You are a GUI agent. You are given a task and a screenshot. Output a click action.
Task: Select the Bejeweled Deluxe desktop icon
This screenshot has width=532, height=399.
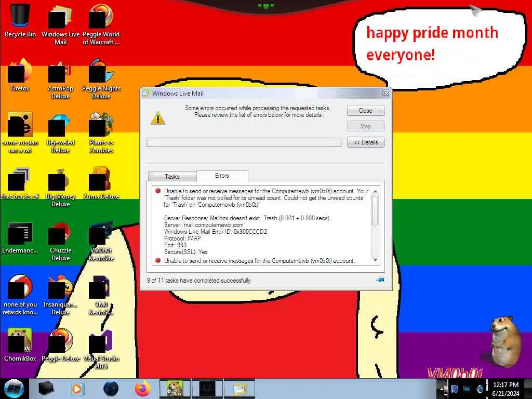click(60, 132)
